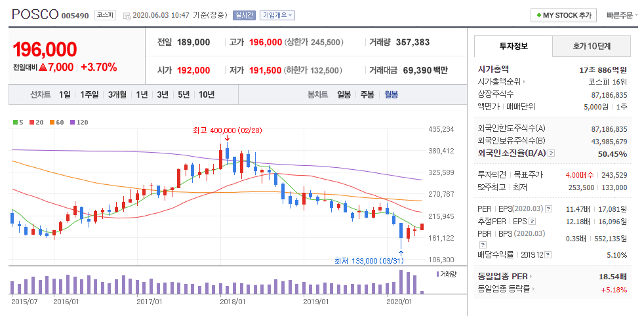Switch to the 투자정보 tab

pos(513,46)
